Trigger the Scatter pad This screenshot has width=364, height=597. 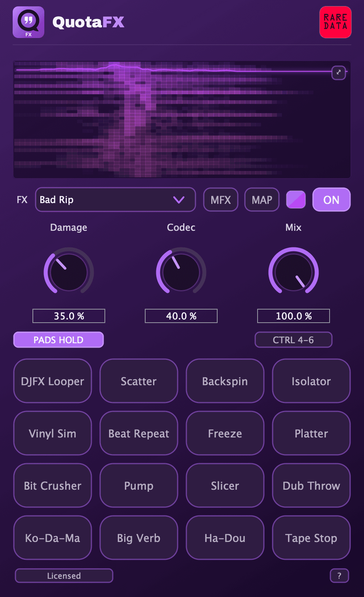point(139,381)
